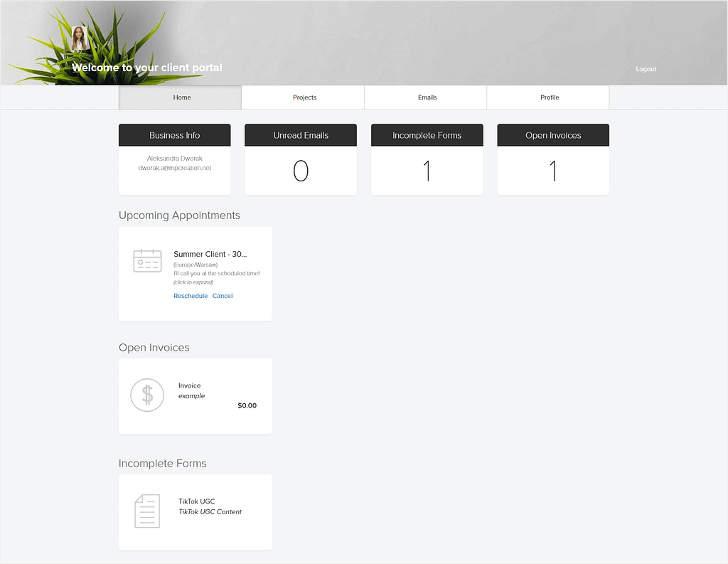The height and width of the screenshot is (564, 728).
Task: Click the calendar appointment icon
Action: (147, 260)
